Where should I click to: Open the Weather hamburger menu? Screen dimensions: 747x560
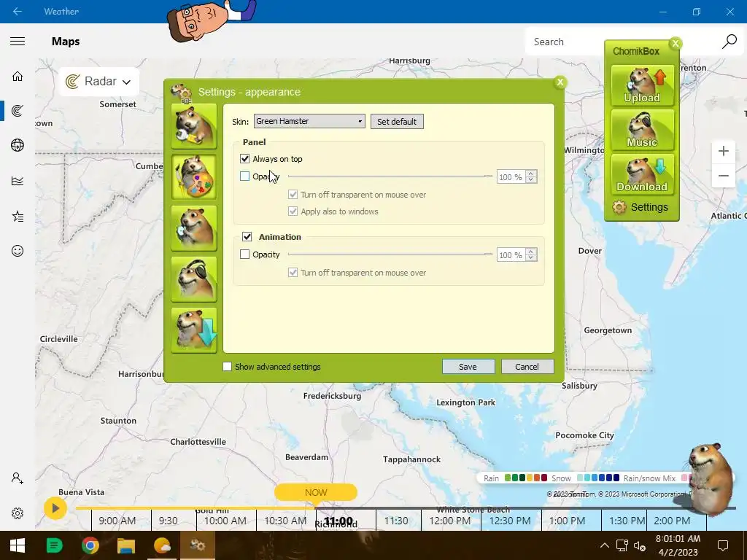pyautogui.click(x=18, y=42)
